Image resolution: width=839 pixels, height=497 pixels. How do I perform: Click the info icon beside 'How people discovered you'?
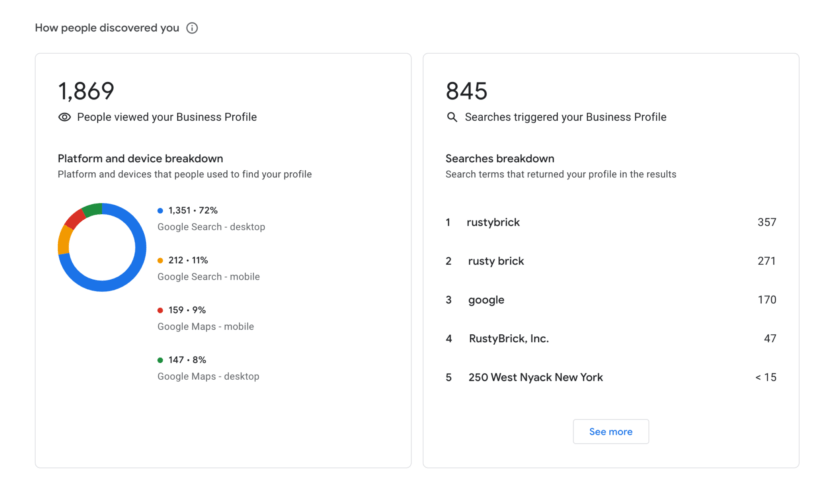click(x=192, y=28)
